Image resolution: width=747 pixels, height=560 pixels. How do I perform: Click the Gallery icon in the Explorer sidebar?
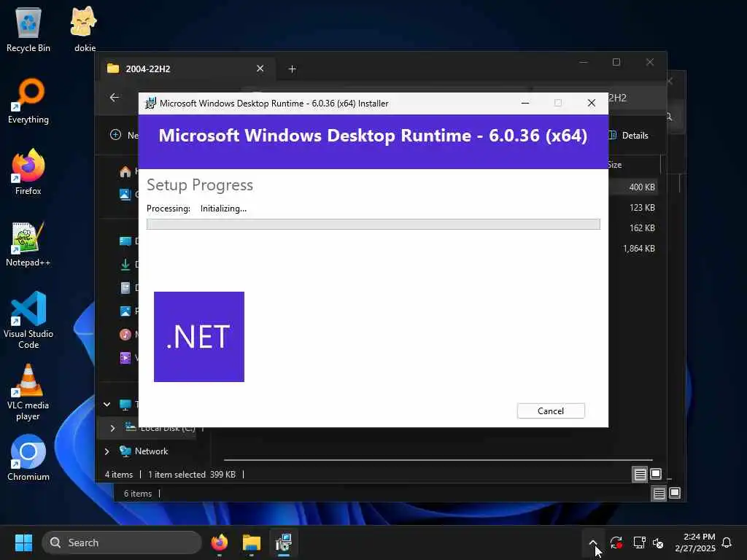pos(125,194)
